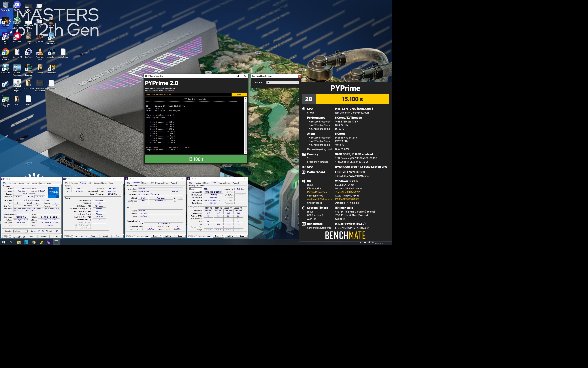Expand Tools arrow in SPD CPU-Z window
Screen dimensions: 588x368
click(x=222, y=236)
